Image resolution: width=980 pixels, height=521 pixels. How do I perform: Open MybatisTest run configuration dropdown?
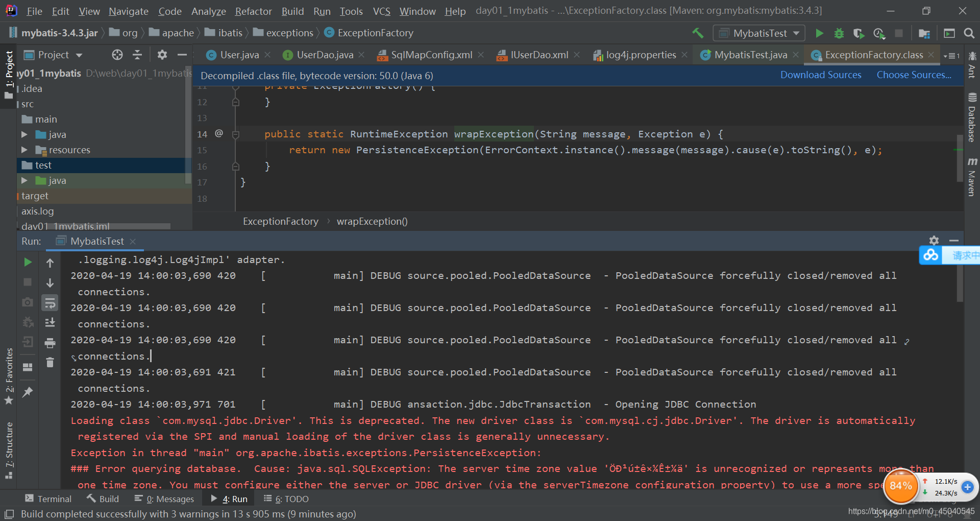click(x=759, y=33)
